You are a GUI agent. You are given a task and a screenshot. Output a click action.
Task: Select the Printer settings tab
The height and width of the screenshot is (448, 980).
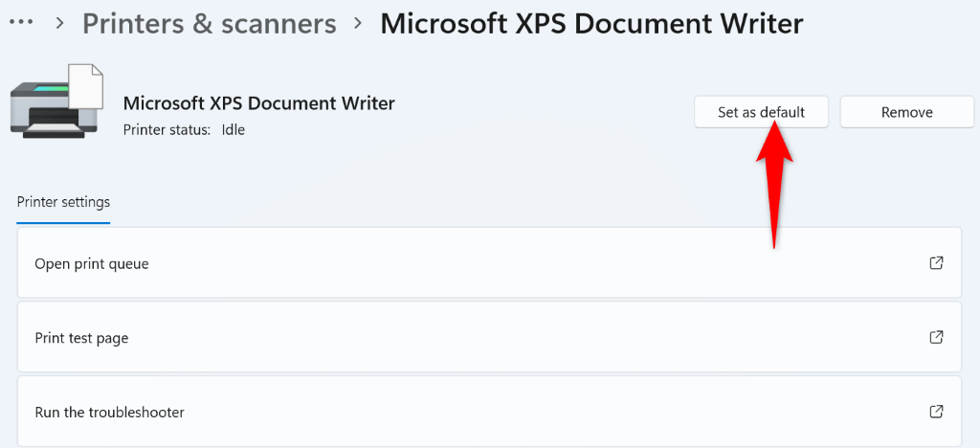[x=63, y=202]
